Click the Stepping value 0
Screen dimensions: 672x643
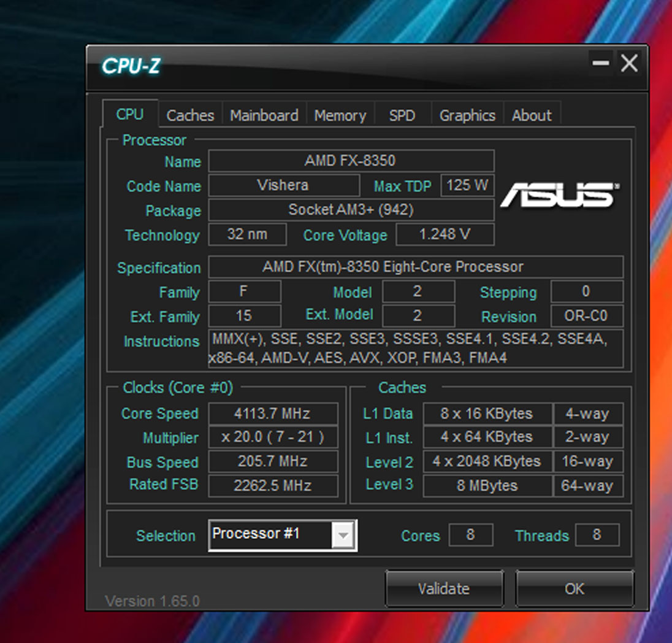click(x=587, y=291)
